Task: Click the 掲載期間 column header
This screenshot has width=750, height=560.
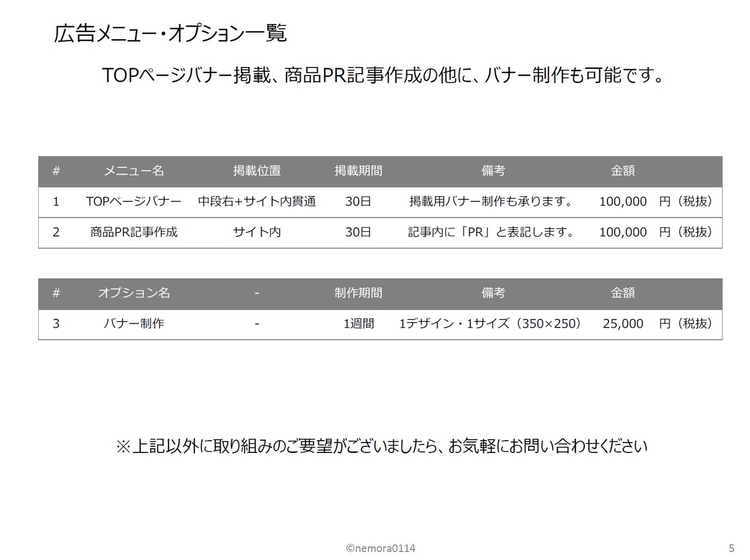Action: (x=358, y=171)
